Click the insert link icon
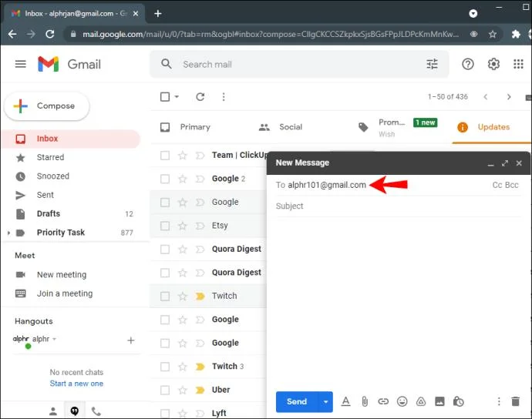Viewport: 532px width, 419px height. tap(383, 402)
